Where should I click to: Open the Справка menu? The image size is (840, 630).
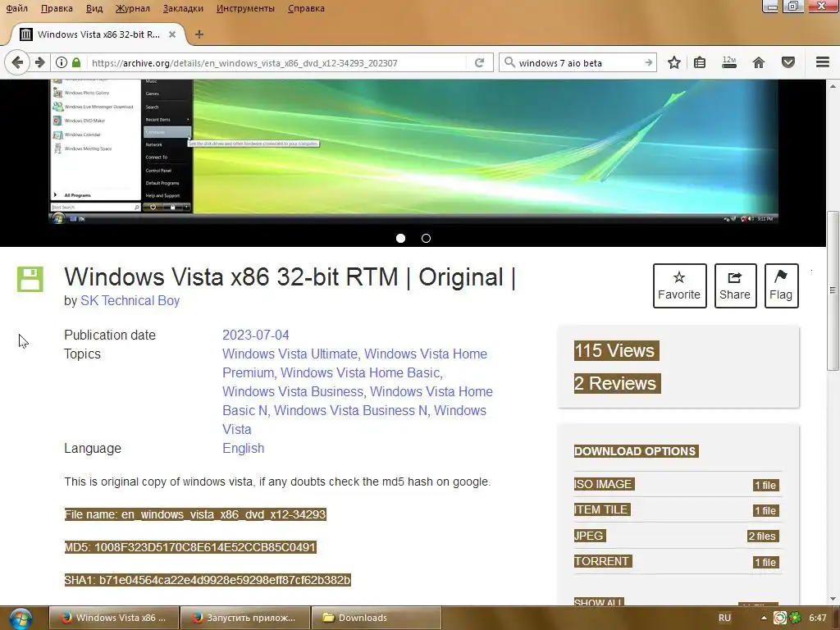coord(306,8)
